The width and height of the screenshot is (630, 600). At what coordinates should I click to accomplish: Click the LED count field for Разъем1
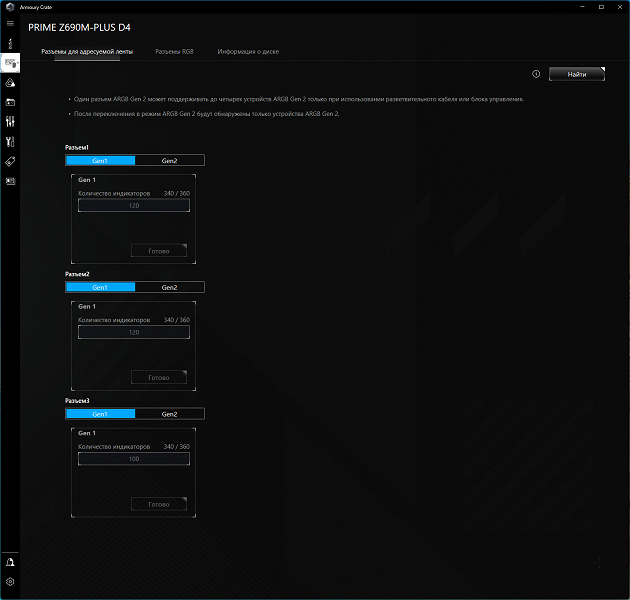134,205
